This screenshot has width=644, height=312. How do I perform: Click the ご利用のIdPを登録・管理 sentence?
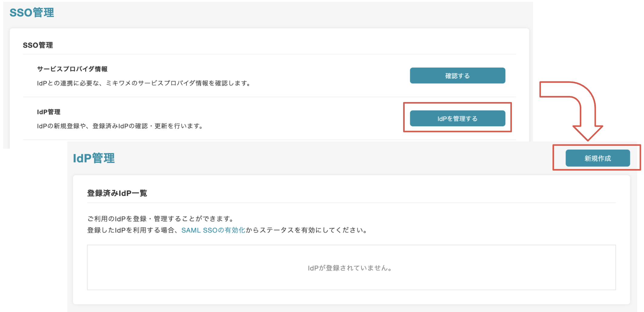(x=161, y=219)
